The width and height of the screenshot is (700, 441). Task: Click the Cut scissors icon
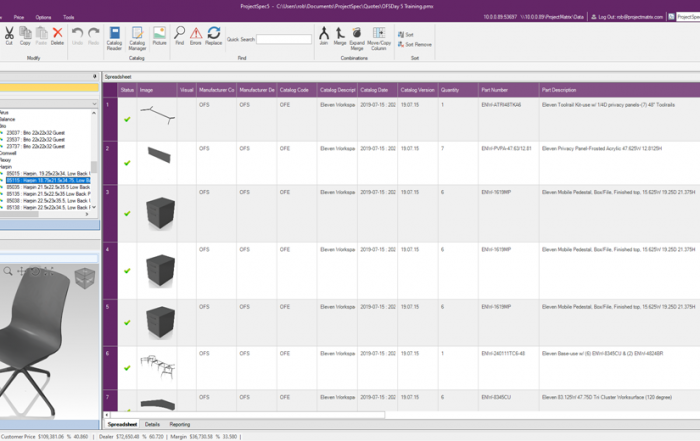coord(9,35)
